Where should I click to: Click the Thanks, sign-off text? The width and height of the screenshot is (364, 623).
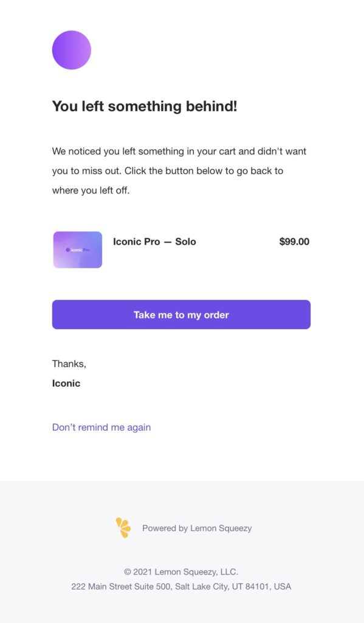tap(69, 364)
